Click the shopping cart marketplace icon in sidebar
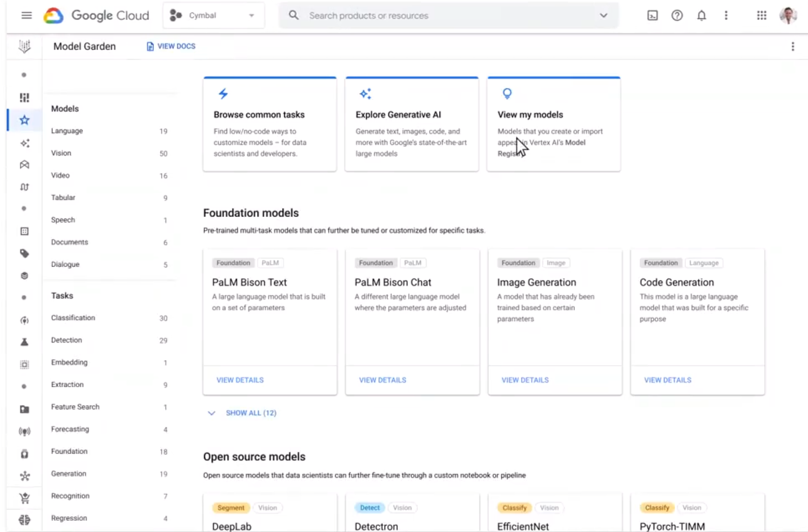808x532 pixels. point(25,498)
